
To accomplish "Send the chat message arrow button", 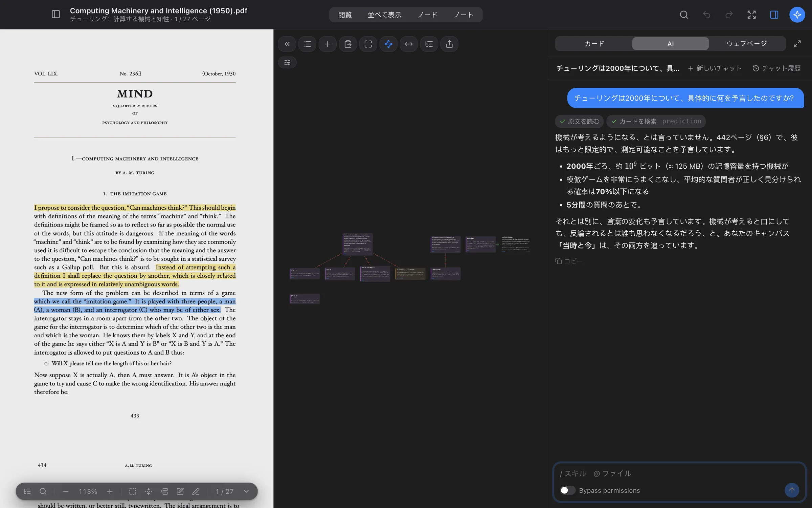I will click(x=792, y=490).
